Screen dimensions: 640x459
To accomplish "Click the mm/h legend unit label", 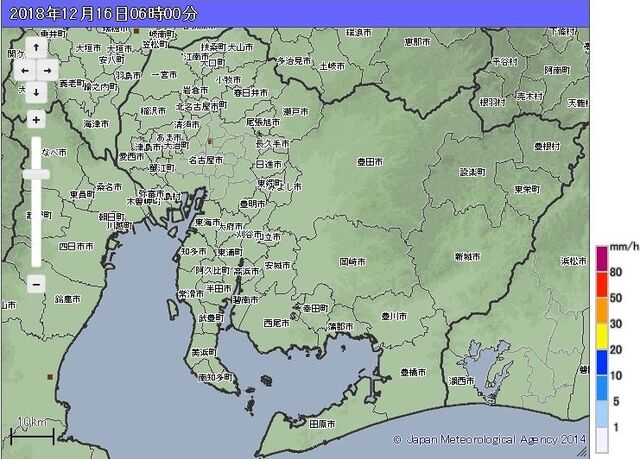I will coord(624,246).
